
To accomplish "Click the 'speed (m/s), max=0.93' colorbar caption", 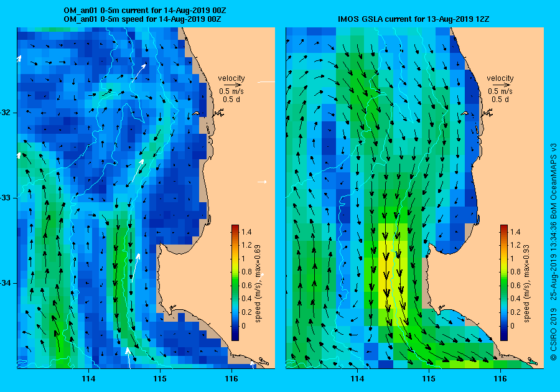I will tap(526, 284).
